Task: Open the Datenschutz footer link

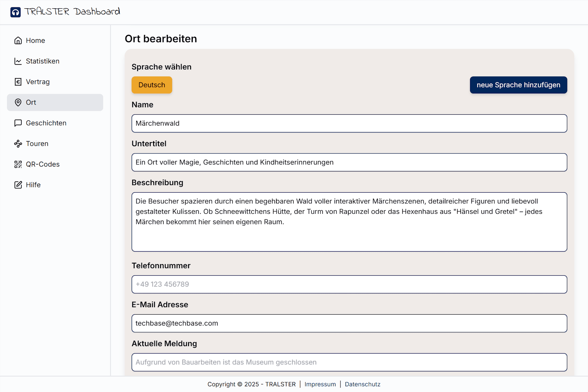Action: pyautogui.click(x=362, y=384)
